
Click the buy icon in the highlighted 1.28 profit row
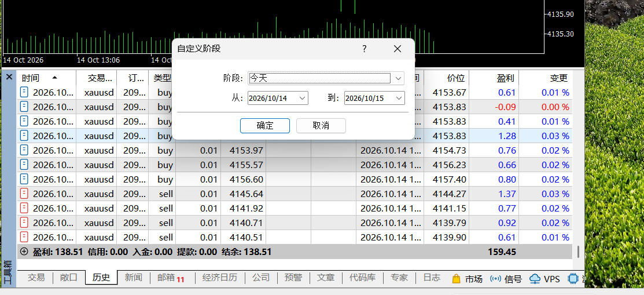(24, 136)
